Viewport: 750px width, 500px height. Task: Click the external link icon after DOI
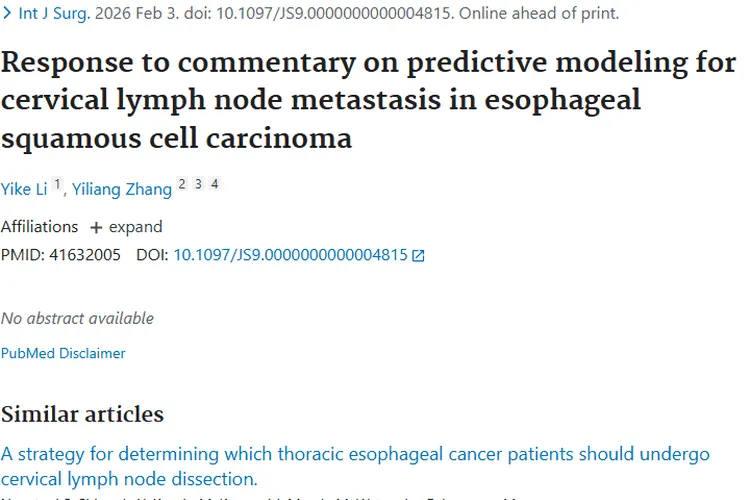419,256
